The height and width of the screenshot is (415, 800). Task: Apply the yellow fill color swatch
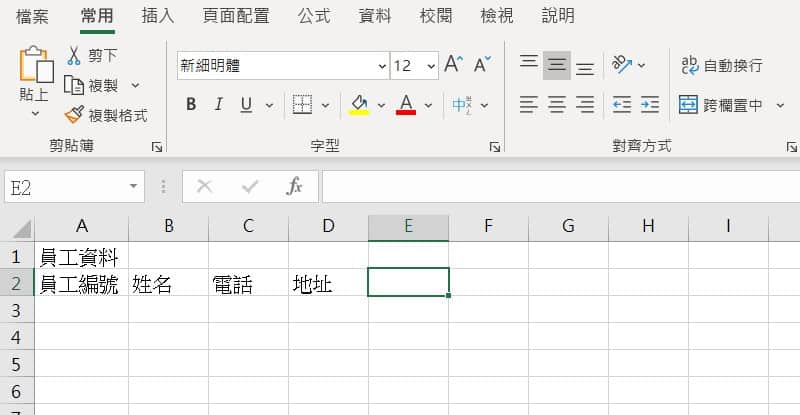coord(359,105)
